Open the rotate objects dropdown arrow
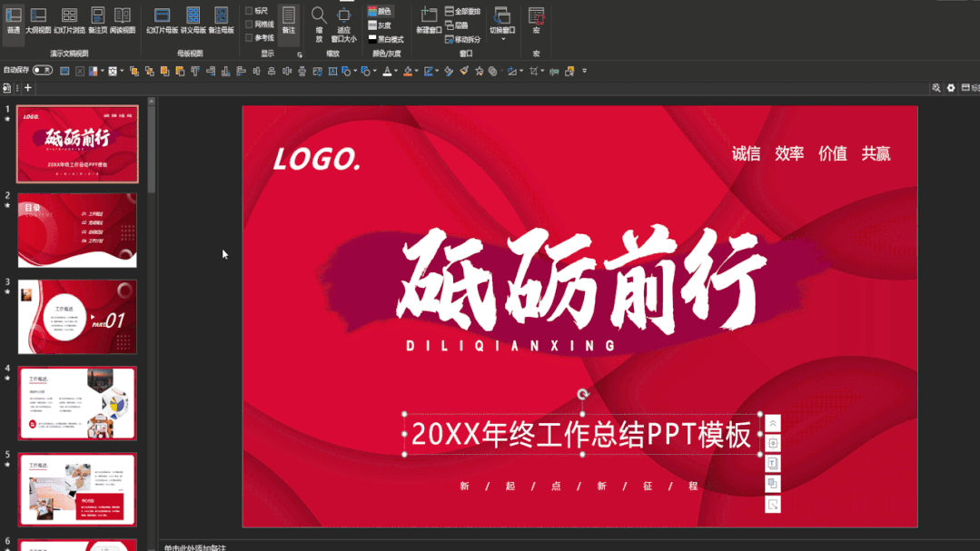980x551 pixels. [x=520, y=71]
